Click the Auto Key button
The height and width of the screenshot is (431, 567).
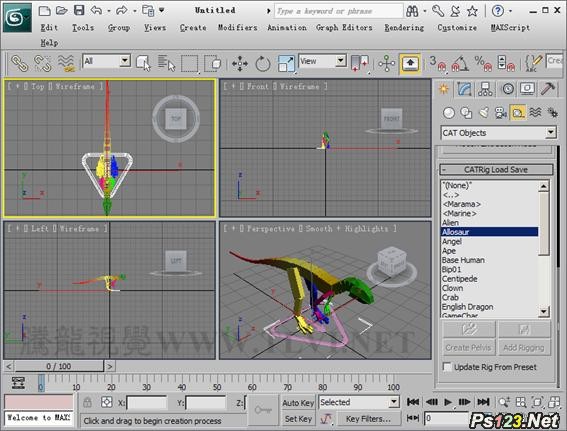(x=298, y=403)
